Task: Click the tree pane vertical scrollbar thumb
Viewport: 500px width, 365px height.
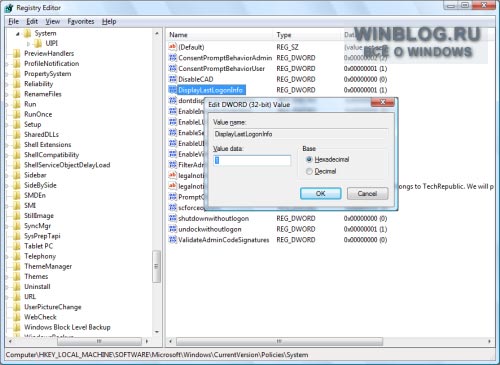Action: pyautogui.click(x=157, y=266)
